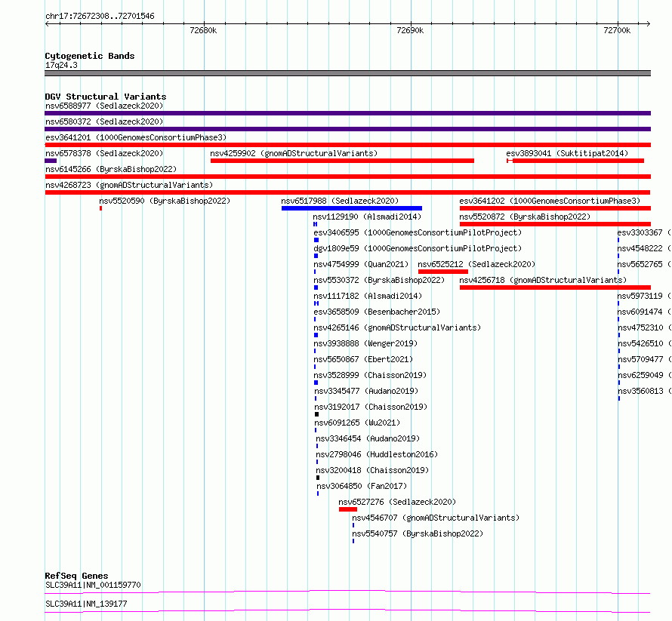Image resolution: width=672 pixels, height=621 pixels.
Task: Open the esv3641201 (1000GenomesConsortiumPhase3) label
Action: (136, 137)
